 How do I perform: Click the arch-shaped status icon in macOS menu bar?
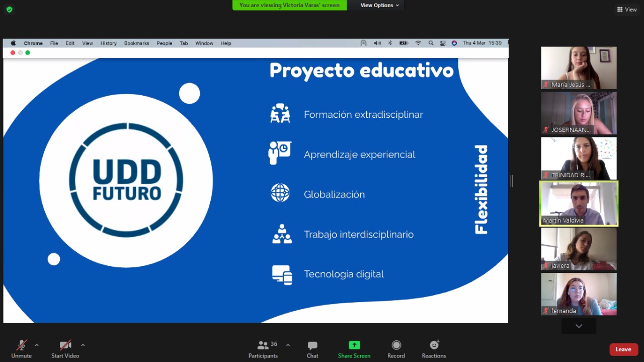coord(363,43)
